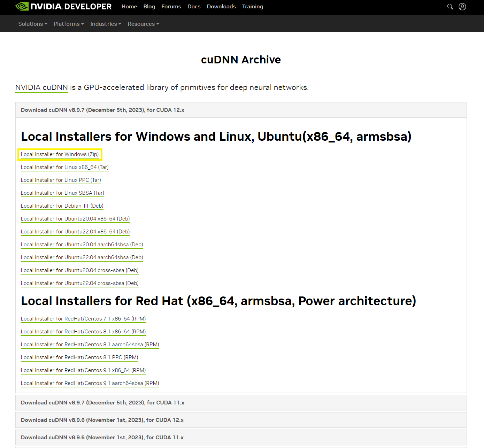Image resolution: width=484 pixels, height=448 pixels.
Task: Download Local Installer for Linux SBSA (Tar)
Action: 63,193
